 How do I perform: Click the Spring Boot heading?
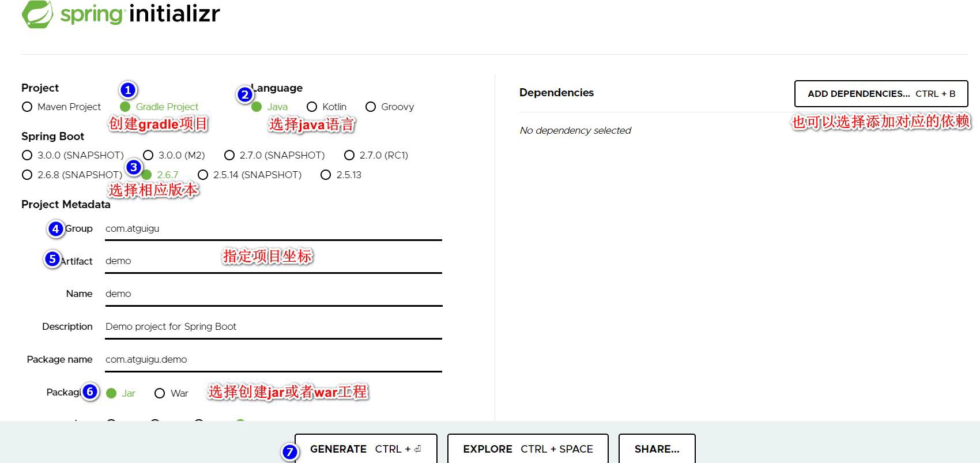(52, 136)
